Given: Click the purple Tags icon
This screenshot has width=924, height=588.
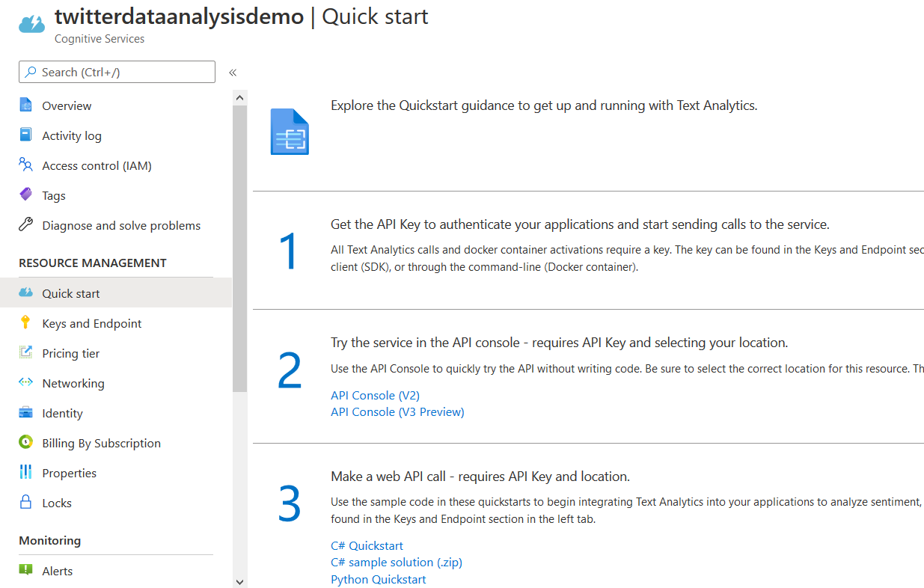Looking at the screenshot, I should click(26, 195).
